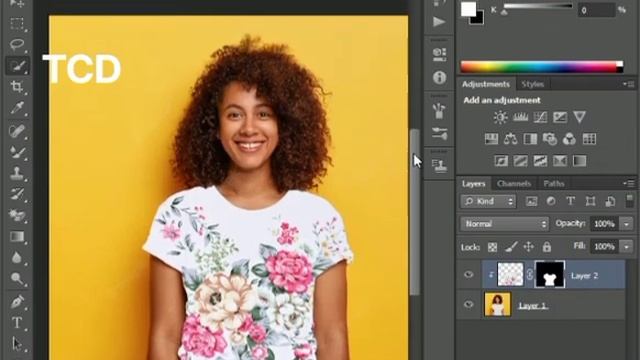Select the Rectangular Marquee tool

click(17, 23)
